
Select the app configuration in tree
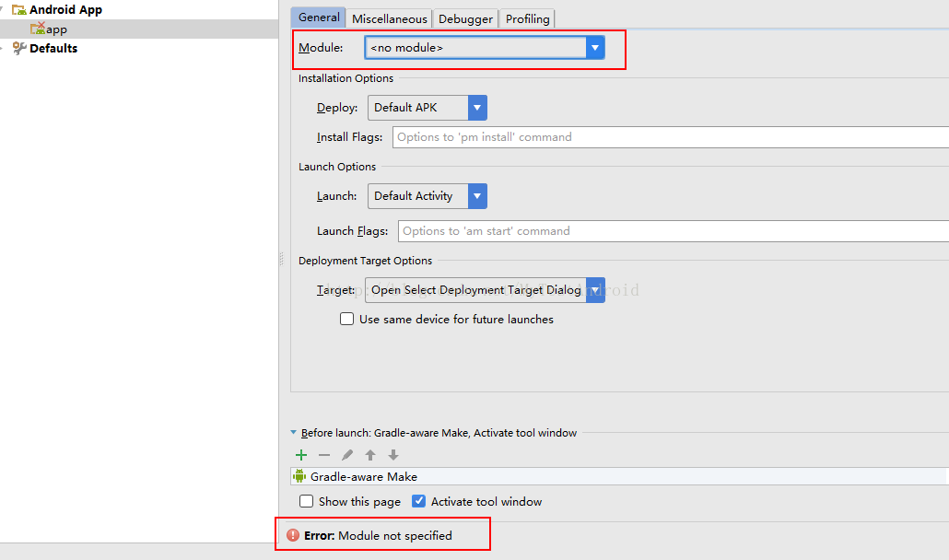[x=139, y=29]
